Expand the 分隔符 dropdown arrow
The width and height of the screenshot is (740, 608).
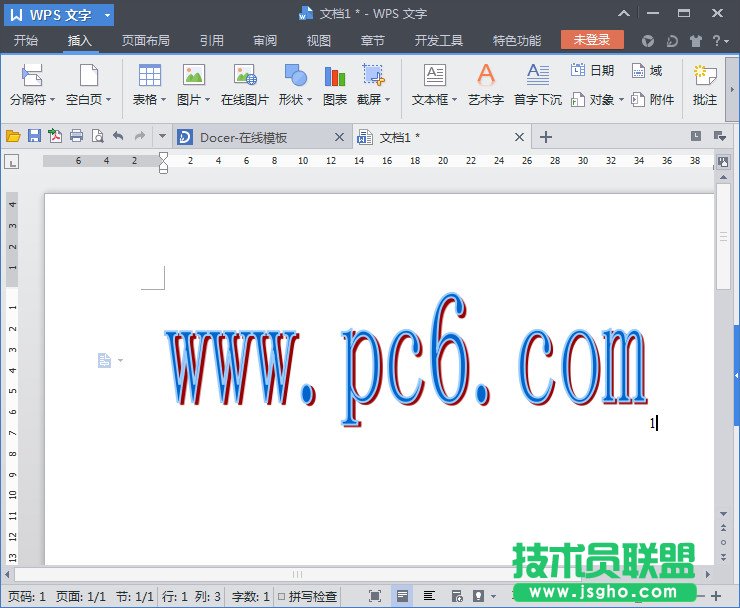[52, 100]
